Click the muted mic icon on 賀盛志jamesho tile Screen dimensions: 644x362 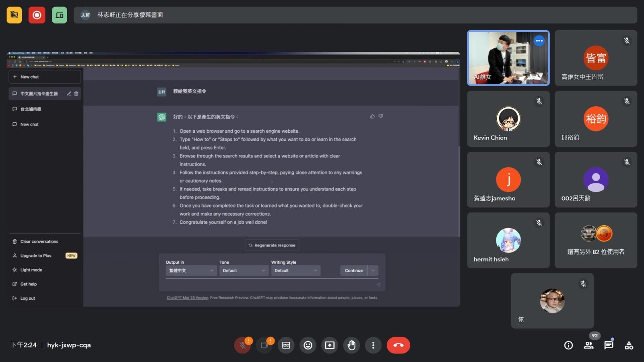pyautogui.click(x=539, y=162)
